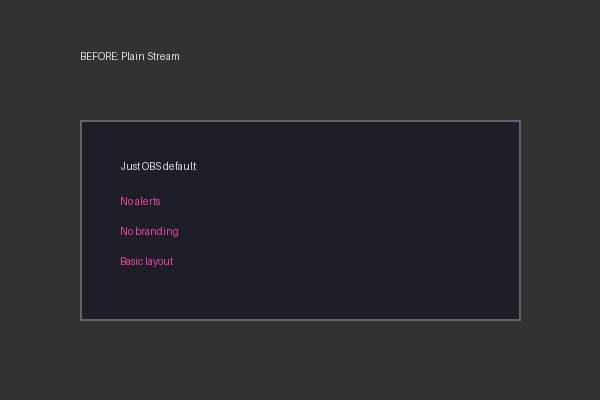Select the "Just OBS default" line
The height and width of the screenshot is (400, 600).
[x=158, y=166]
